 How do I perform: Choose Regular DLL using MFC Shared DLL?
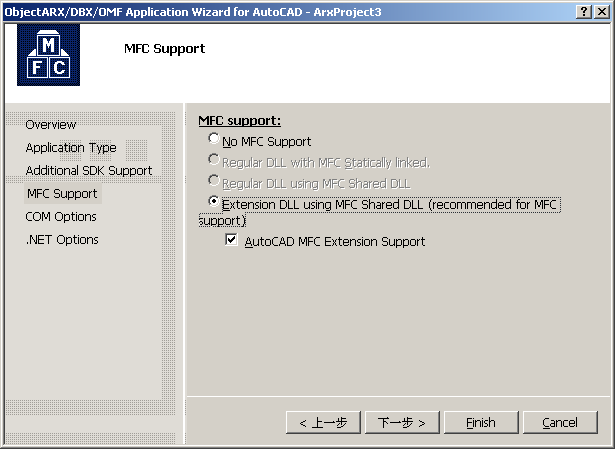click(x=214, y=182)
